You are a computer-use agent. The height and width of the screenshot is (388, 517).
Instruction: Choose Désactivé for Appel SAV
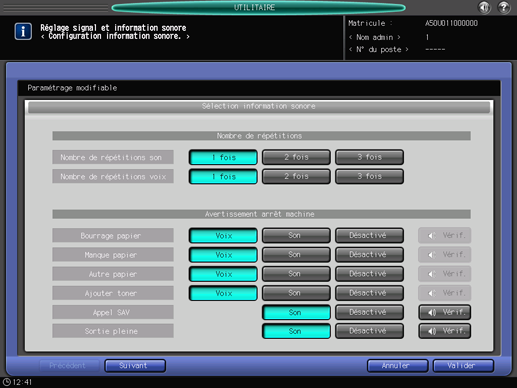tap(369, 313)
